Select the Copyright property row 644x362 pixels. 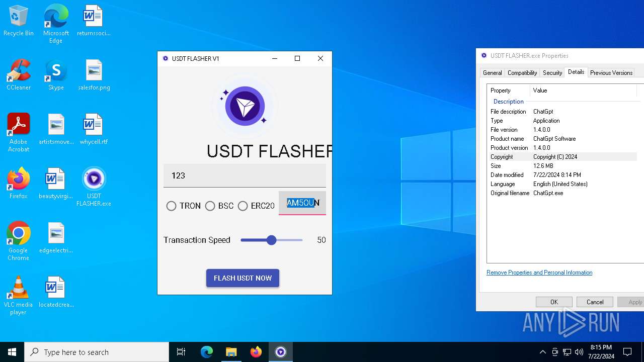[x=562, y=157]
